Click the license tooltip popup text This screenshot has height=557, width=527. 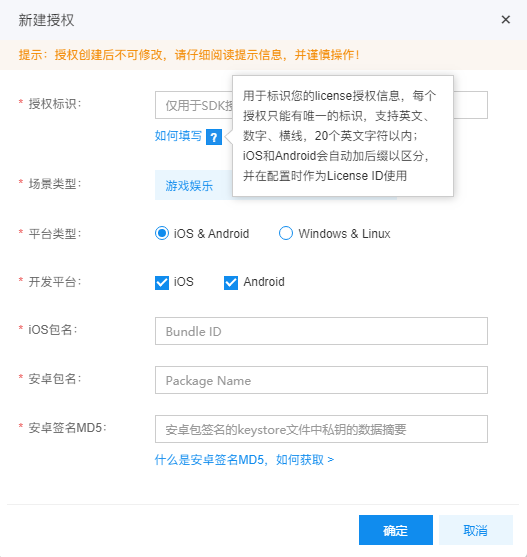(339, 136)
